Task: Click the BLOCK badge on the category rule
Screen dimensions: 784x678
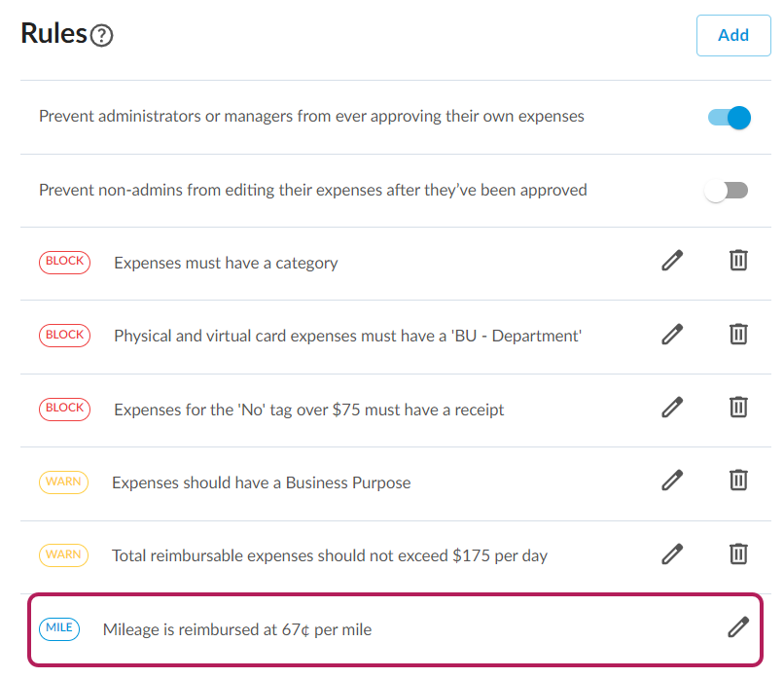Action: click(x=64, y=262)
